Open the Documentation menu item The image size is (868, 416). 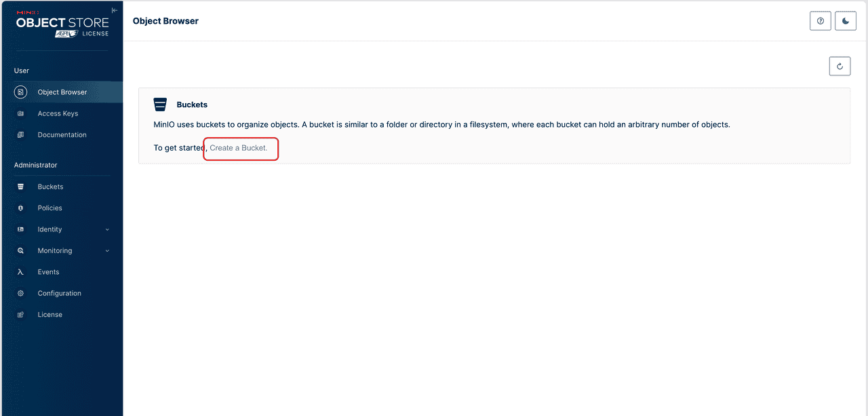click(62, 135)
